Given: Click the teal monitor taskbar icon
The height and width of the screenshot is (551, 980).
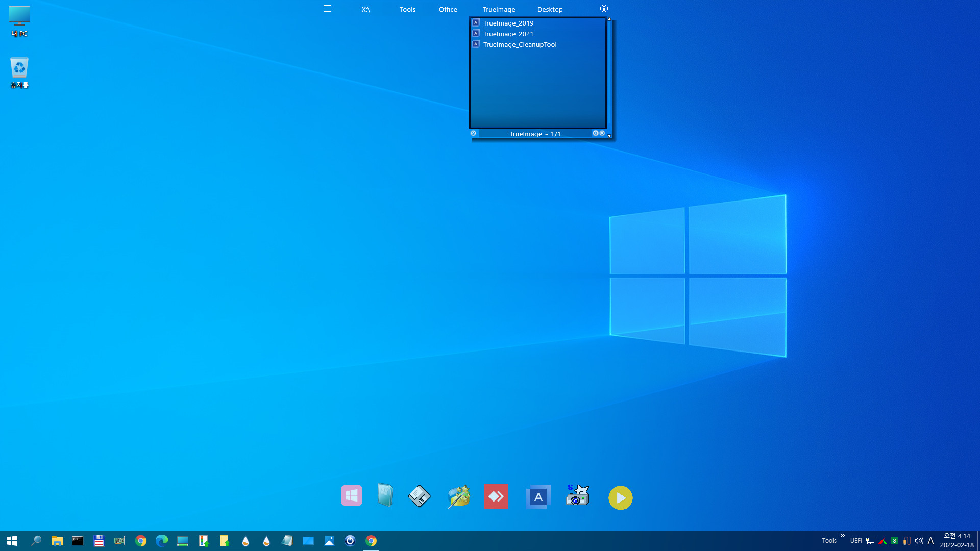Looking at the screenshot, I should pyautogui.click(x=183, y=541).
